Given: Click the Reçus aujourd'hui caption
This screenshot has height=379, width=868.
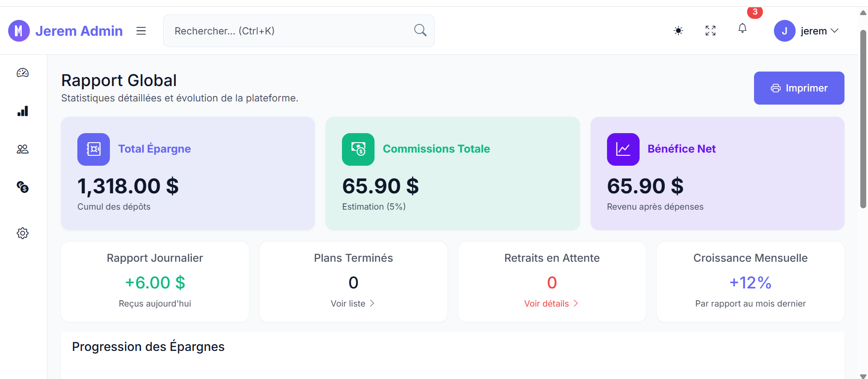Looking at the screenshot, I should pyautogui.click(x=155, y=303).
